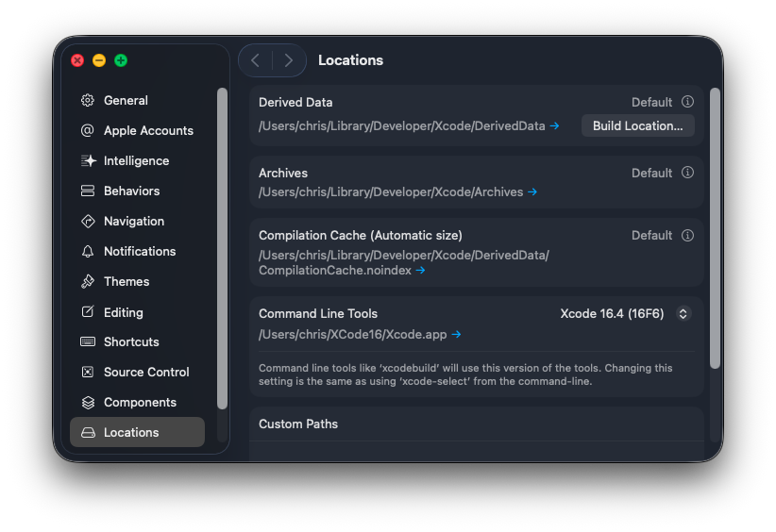Viewport: 776px width, 532px height.
Task: Click the Notifications bell icon
Action: [x=88, y=251]
